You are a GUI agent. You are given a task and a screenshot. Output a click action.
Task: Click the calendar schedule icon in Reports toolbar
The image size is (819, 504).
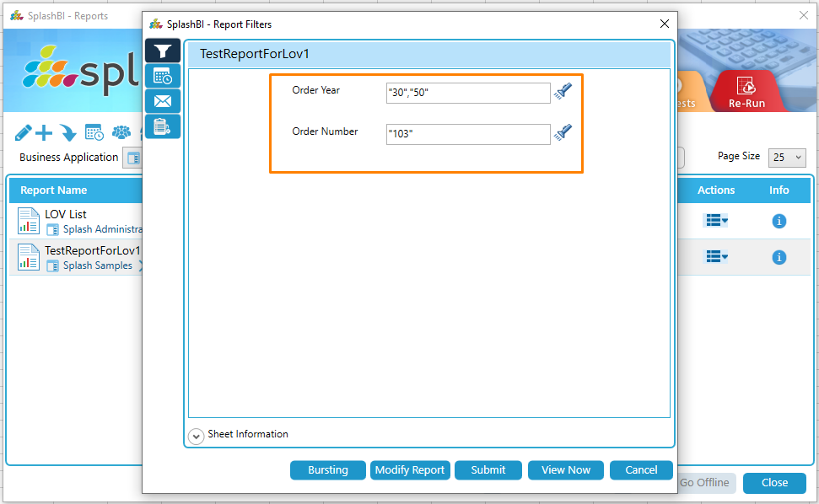[94, 132]
